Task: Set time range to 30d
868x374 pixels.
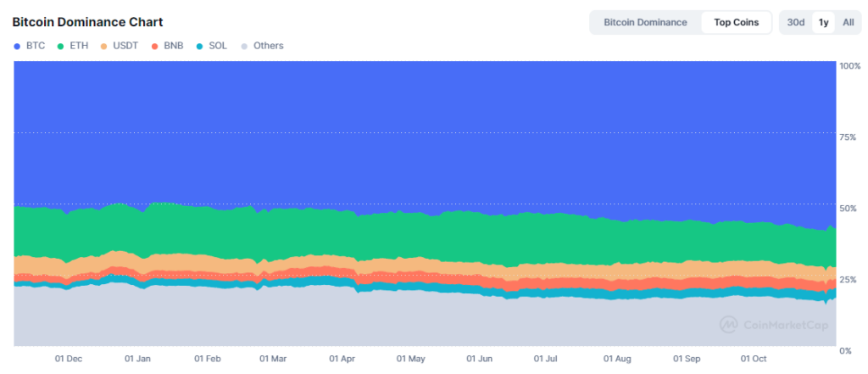Action: (796, 23)
